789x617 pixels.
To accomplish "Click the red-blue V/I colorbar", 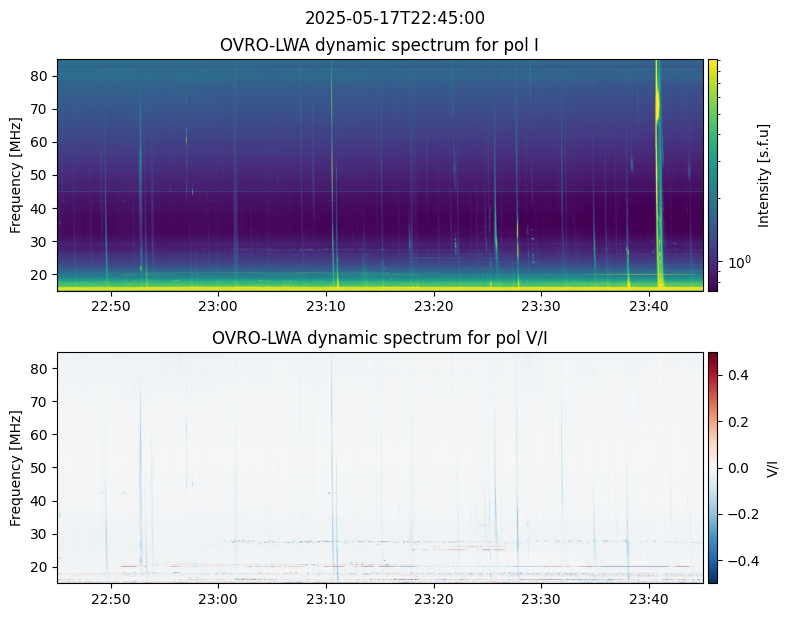I will coord(713,467).
